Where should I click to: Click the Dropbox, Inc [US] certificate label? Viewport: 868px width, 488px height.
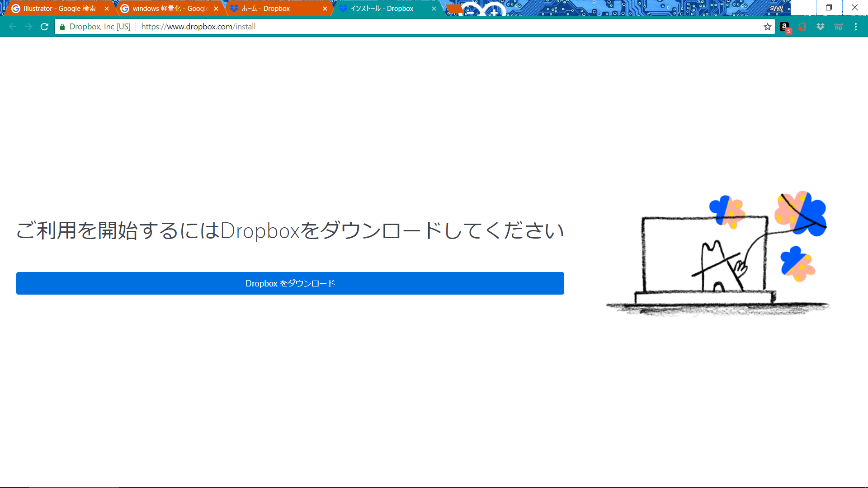point(100,27)
